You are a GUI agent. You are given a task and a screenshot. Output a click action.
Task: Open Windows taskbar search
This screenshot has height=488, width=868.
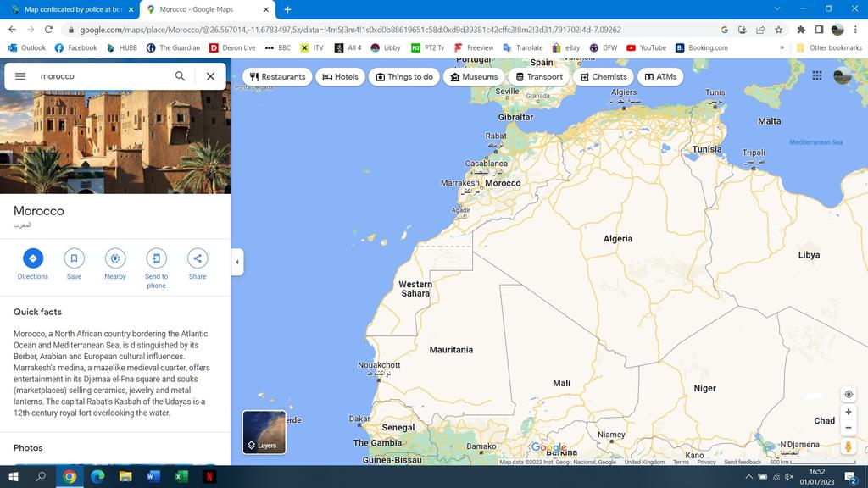point(42,476)
